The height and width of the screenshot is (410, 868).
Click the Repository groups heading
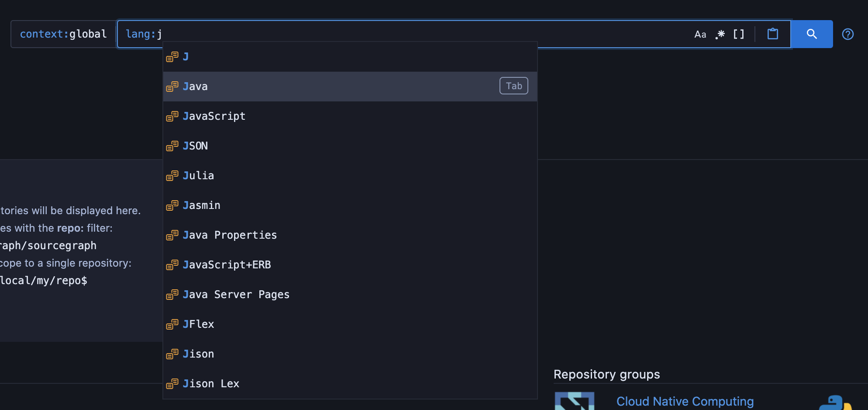coord(607,375)
